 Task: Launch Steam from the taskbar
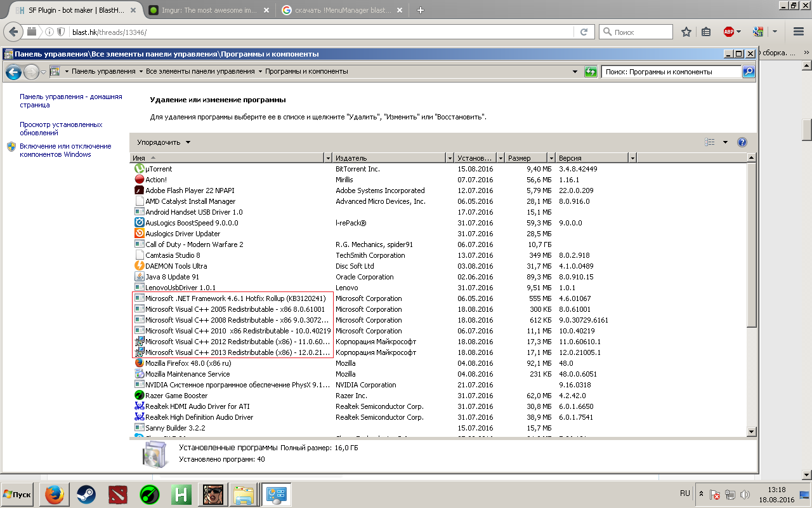(x=86, y=495)
